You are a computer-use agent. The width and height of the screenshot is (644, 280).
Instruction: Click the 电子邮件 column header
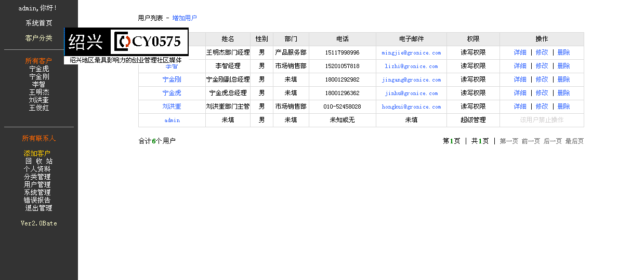click(x=411, y=39)
